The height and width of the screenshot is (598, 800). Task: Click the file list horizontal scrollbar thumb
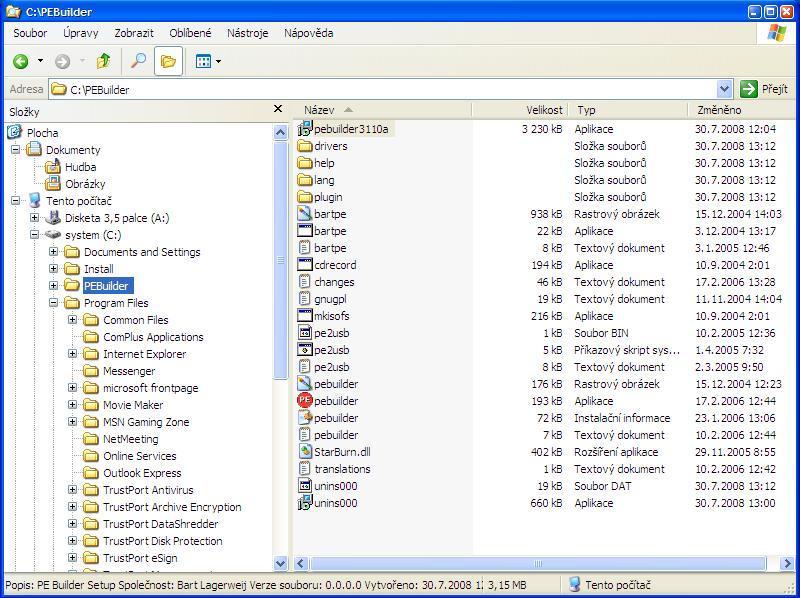(538, 563)
